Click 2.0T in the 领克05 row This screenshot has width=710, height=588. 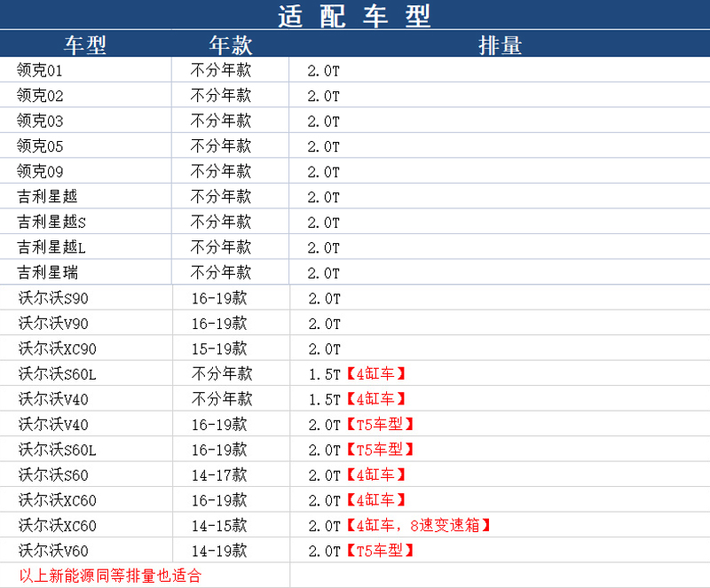323,146
